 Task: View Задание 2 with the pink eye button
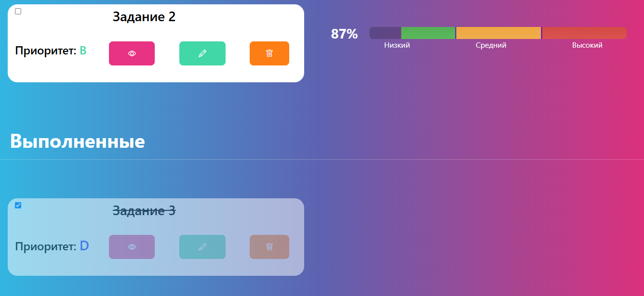[132, 53]
